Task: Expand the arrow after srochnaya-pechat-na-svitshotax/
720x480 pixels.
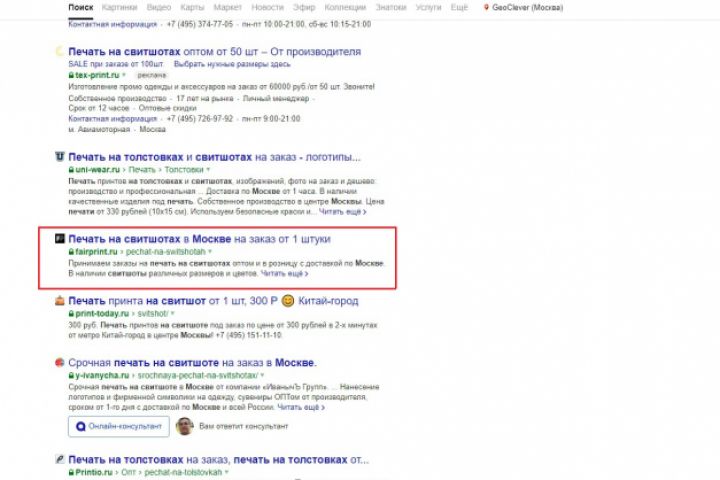Action: pyautogui.click(x=262, y=375)
